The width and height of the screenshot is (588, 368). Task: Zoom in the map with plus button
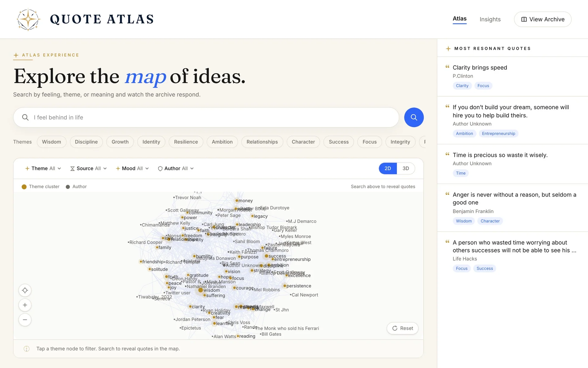click(x=25, y=305)
